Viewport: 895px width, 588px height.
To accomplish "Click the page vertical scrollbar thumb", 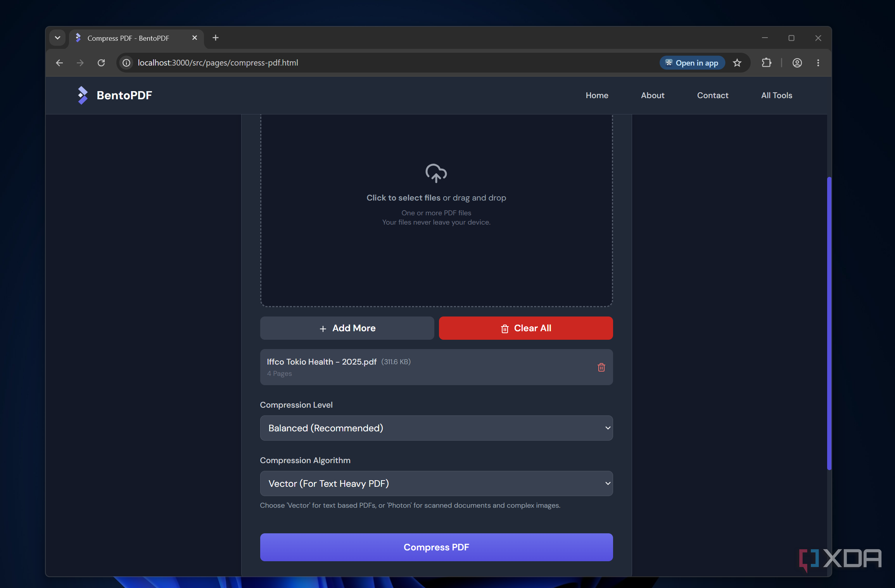I will point(829,323).
